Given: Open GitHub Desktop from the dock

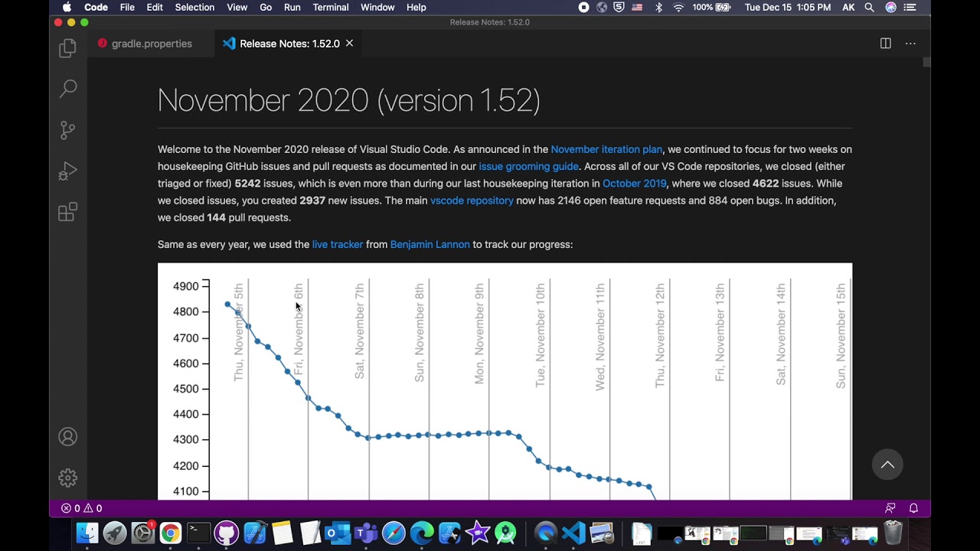Looking at the screenshot, I should point(227,533).
